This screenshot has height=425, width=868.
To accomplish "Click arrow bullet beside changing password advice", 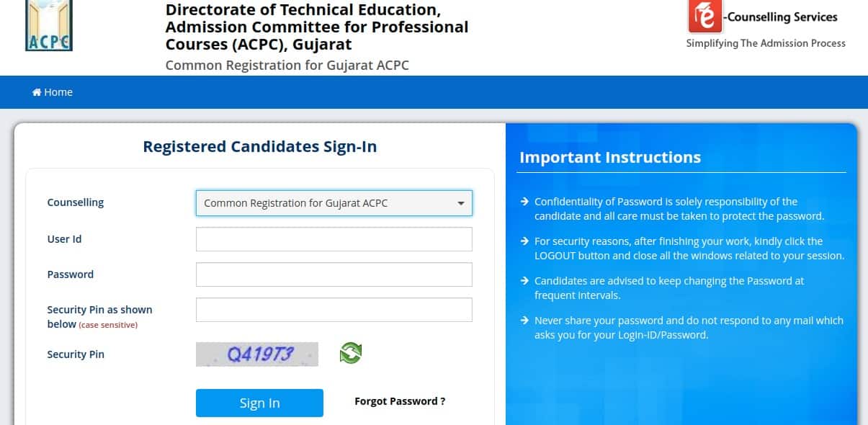I will click(x=525, y=281).
